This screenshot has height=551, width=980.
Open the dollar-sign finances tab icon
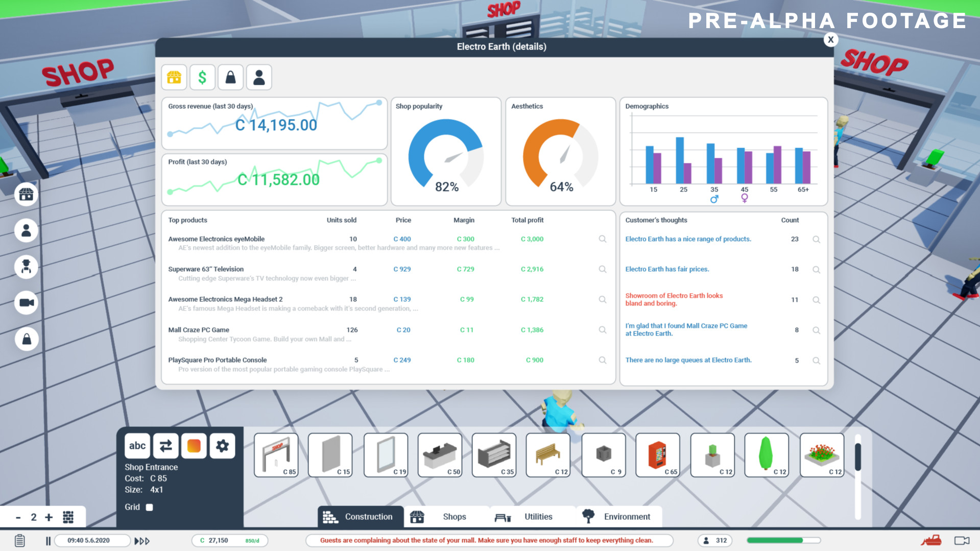pyautogui.click(x=202, y=77)
